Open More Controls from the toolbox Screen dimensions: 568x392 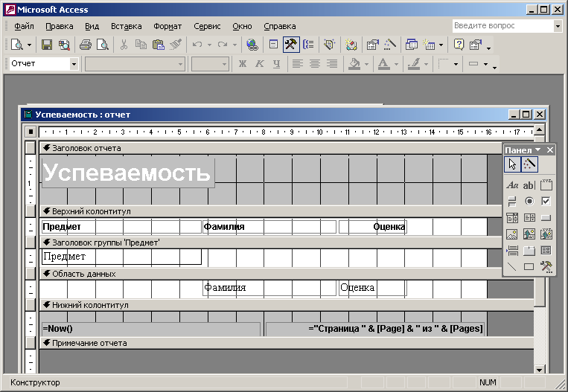pyautogui.click(x=546, y=266)
